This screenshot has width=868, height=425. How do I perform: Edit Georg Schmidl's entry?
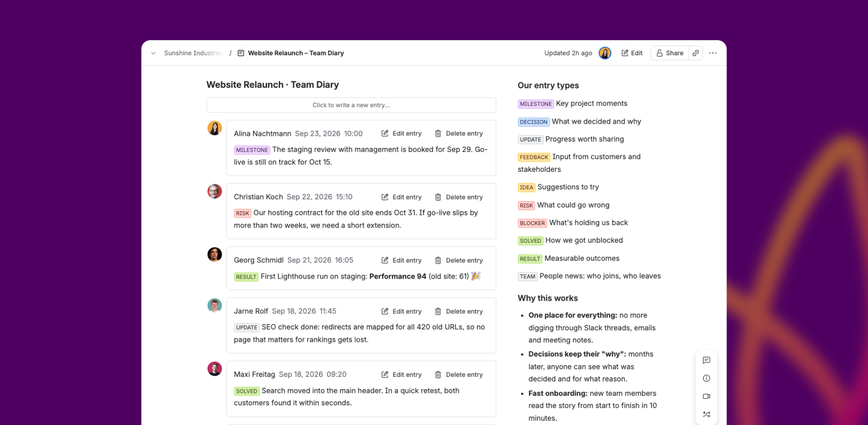[401, 260]
